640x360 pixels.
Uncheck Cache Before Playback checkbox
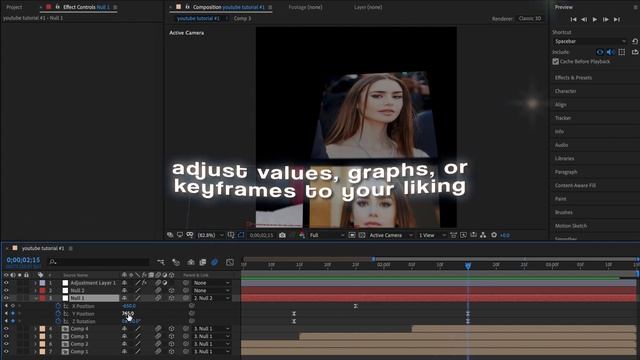pos(556,61)
